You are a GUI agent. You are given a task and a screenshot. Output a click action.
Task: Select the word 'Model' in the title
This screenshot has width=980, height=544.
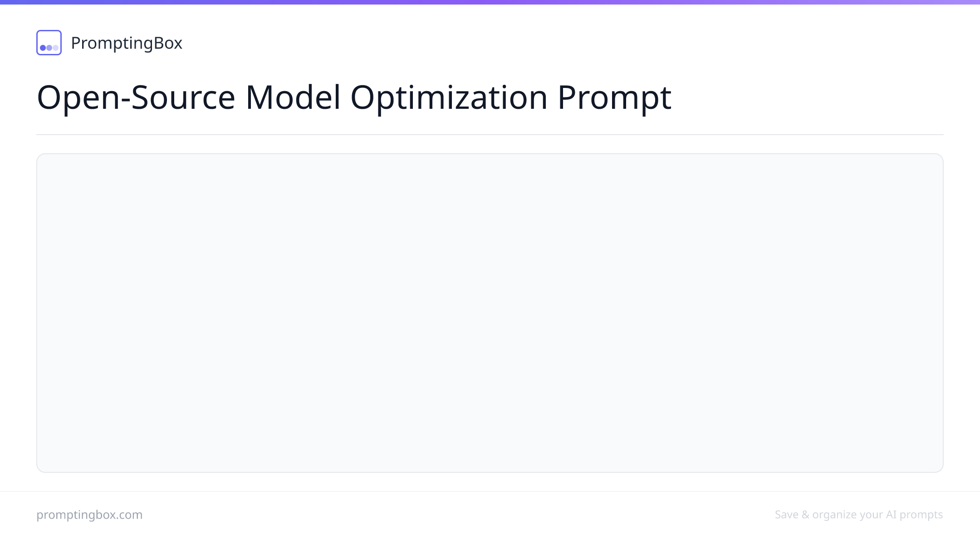(x=293, y=97)
